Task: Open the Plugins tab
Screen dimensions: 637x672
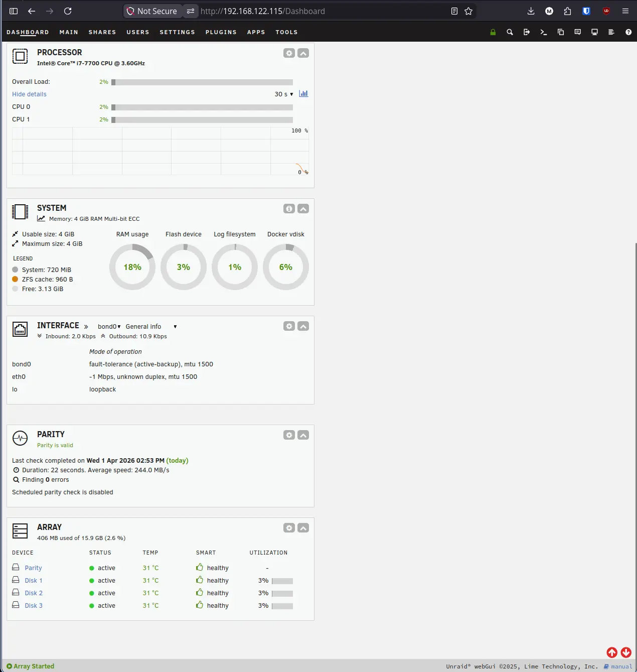Action: pos(221,32)
